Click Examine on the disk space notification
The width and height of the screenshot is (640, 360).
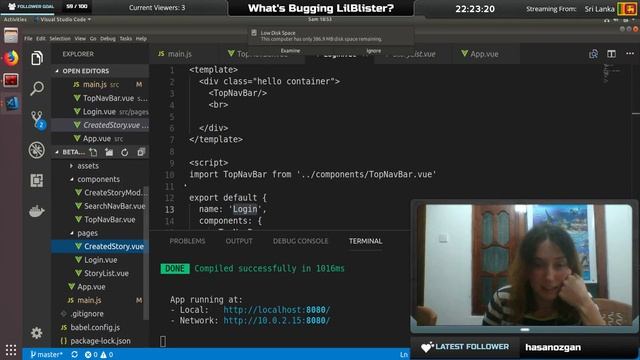290,51
